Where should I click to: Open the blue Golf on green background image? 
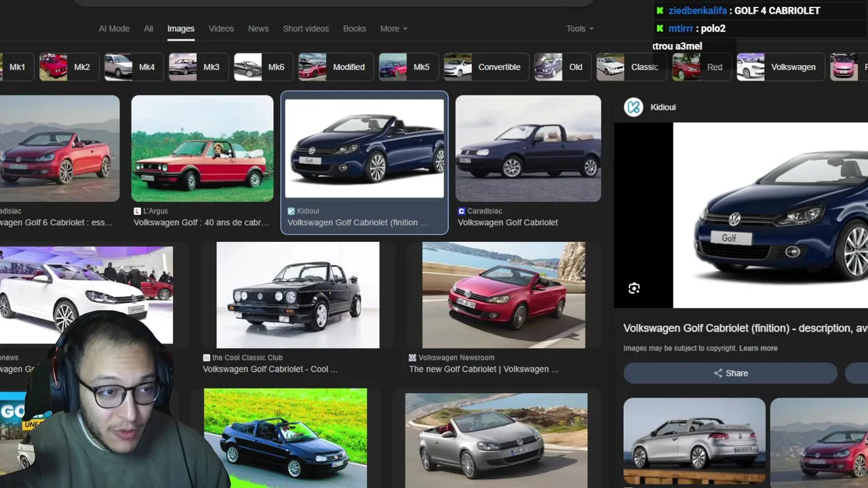coord(285,438)
